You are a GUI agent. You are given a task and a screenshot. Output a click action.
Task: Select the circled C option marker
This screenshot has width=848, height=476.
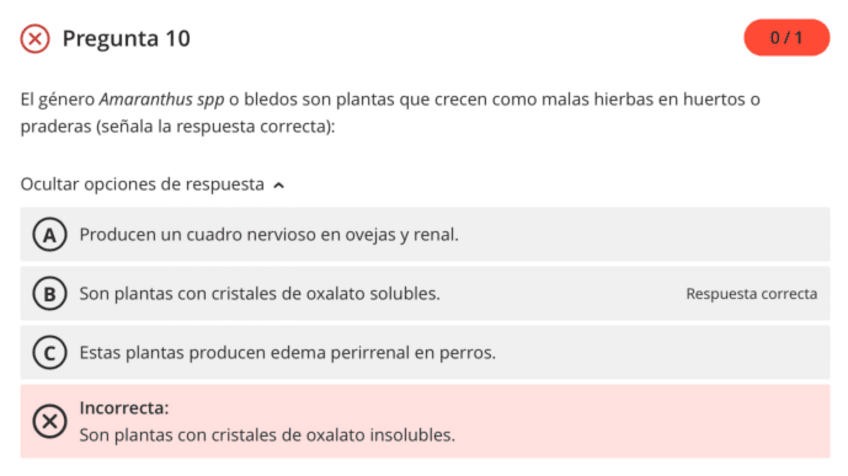(x=47, y=353)
